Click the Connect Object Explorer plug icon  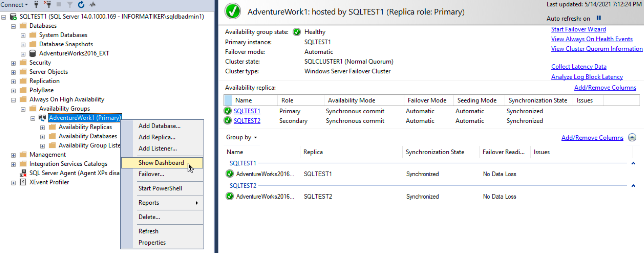pyautogui.click(x=36, y=4)
